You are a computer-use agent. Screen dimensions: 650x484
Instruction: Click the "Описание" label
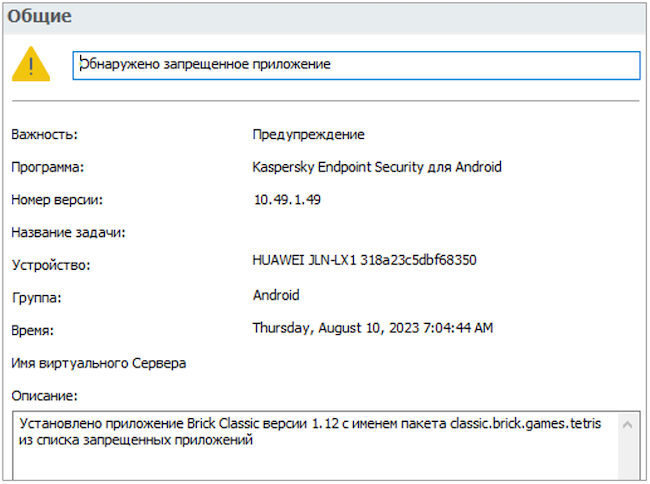pos(45,396)
